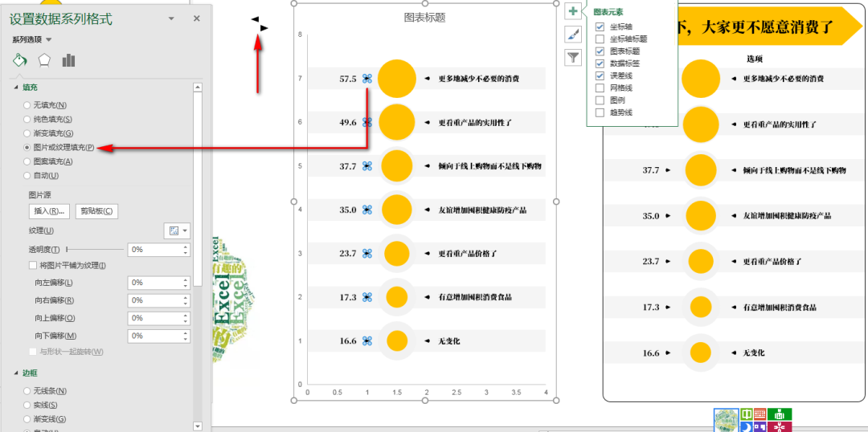Select the marker beside 17.3
Viewport: 868px width, 432px height.
coord(367,297)
